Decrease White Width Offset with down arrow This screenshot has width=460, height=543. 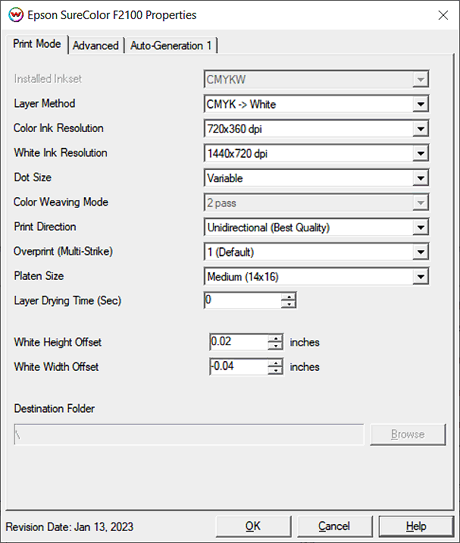275,371
